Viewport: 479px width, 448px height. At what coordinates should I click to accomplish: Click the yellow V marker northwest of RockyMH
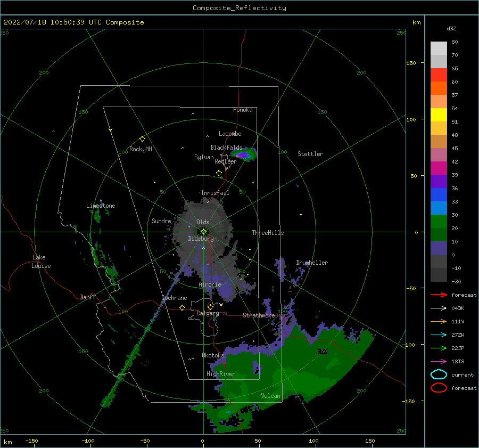click(x=111, y=130)
